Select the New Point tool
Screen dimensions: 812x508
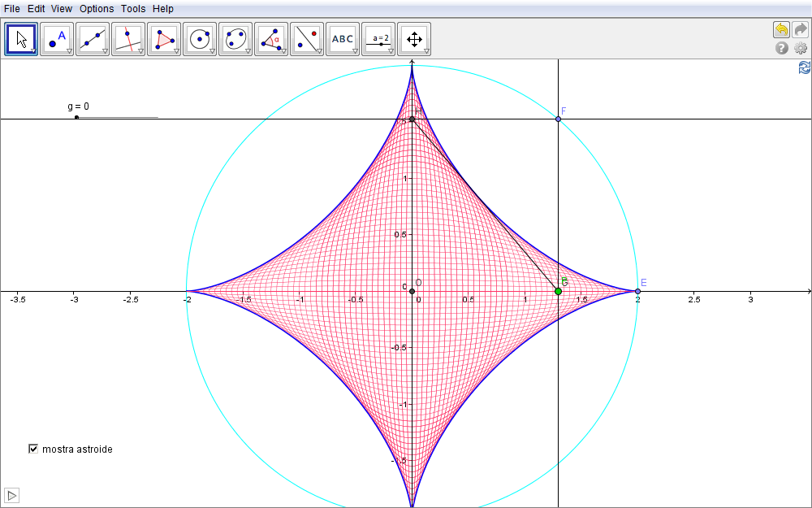(x=57, y=38)
